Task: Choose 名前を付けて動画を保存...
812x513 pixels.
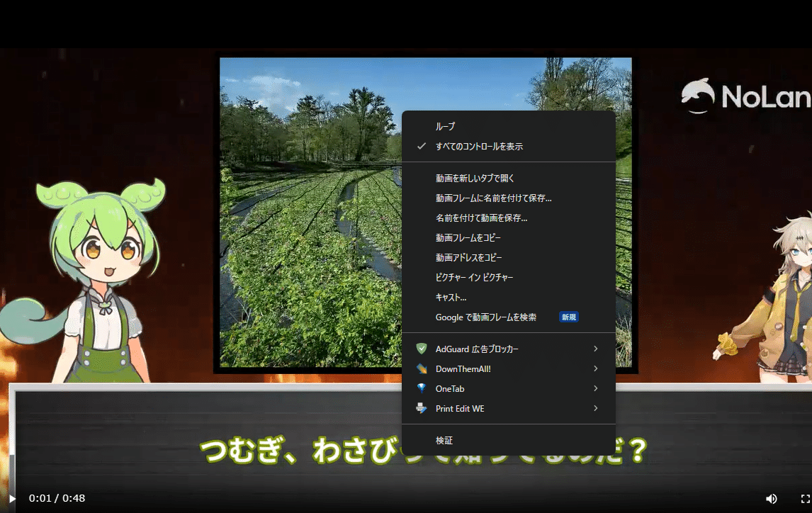Action: tap(509, 218)
